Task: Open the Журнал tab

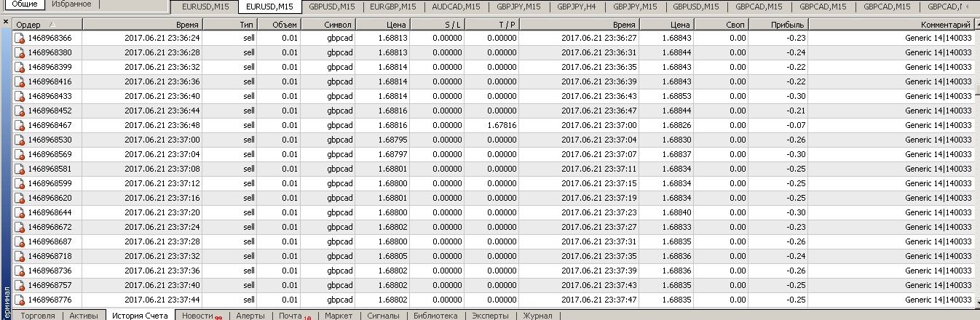Action: click(x=537, y=316)
